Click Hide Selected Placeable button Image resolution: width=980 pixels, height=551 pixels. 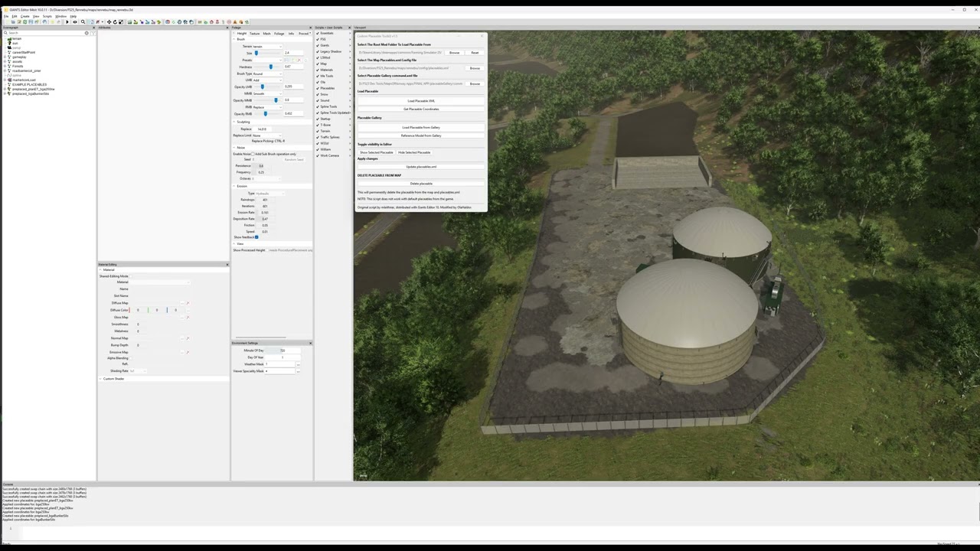(x=414, y=152)
